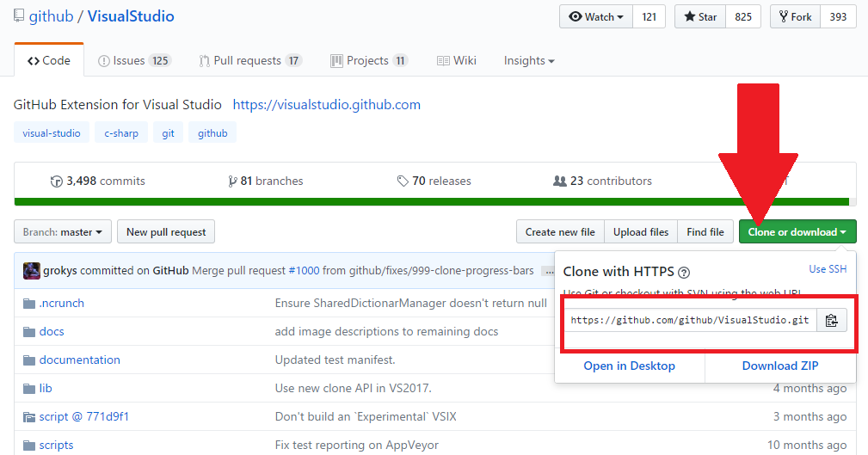Image resolution: width=868 pixels, height=455 pixels.
Task: Open the Watch dropdown
Action: point(596,16)
